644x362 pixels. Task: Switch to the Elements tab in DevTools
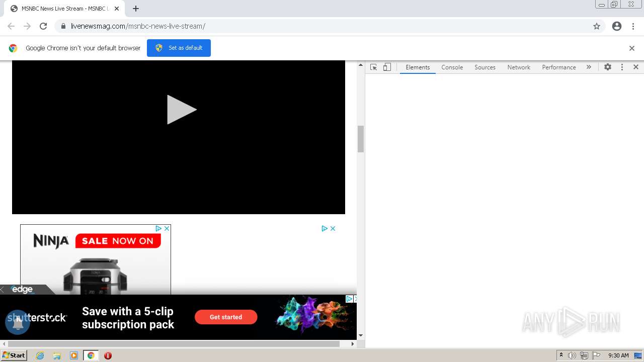coord(418,67)
